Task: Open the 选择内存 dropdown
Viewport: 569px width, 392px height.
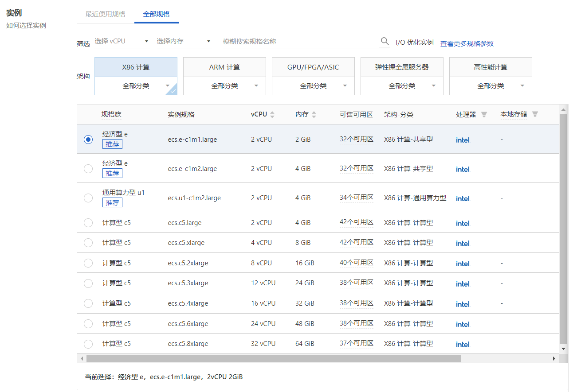Action: 184,41
